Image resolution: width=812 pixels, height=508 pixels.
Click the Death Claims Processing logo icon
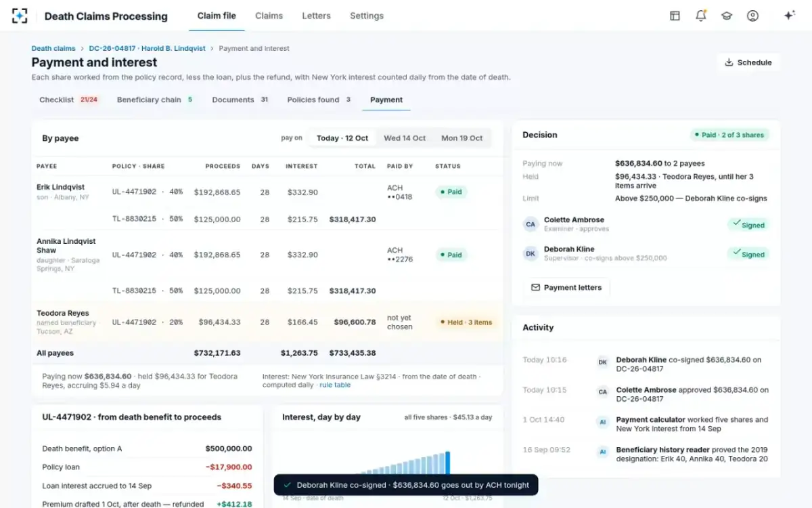click(20, 16)
